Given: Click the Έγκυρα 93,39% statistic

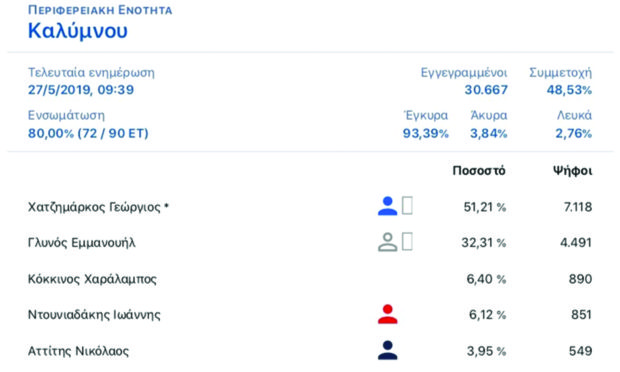Looking at the screenshot, I should [x=425, y=133].
